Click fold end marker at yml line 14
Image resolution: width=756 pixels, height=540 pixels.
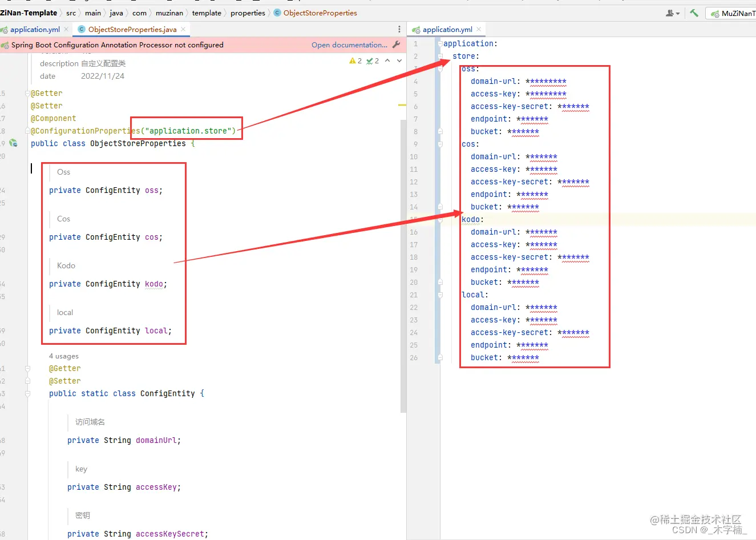tap(440, 207)
